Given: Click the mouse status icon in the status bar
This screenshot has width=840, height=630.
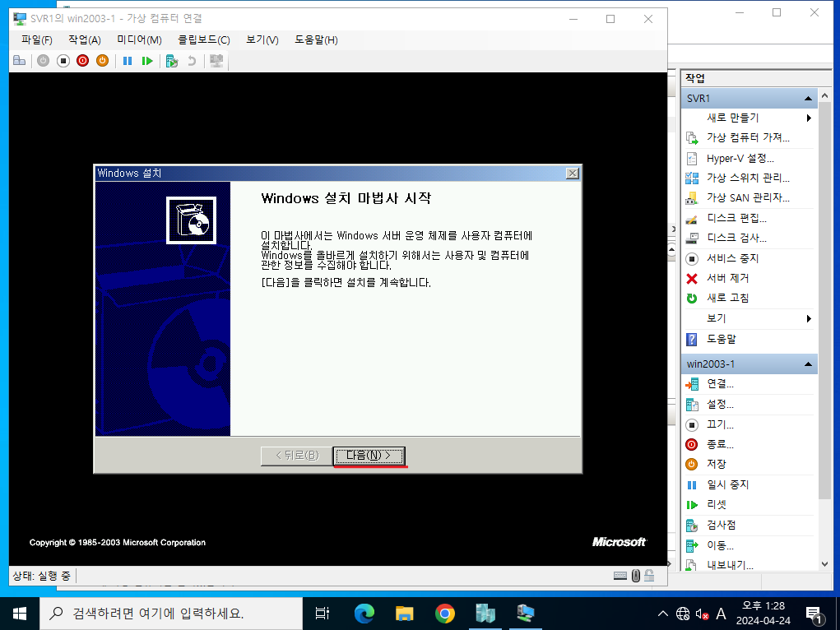Looking at the screenshot, I should 635,576.
